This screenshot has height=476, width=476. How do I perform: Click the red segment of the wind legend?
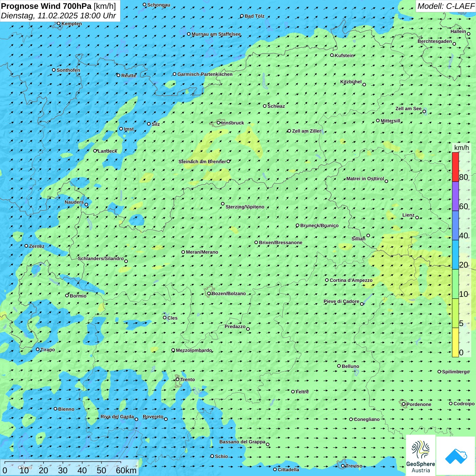pos(455,167)
